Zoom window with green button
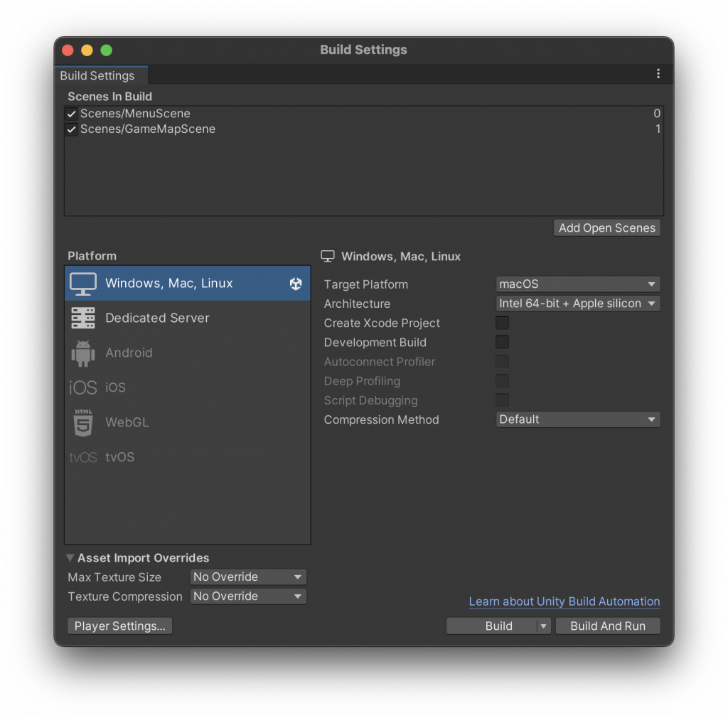728x718 pixels. tap(107, 50)
